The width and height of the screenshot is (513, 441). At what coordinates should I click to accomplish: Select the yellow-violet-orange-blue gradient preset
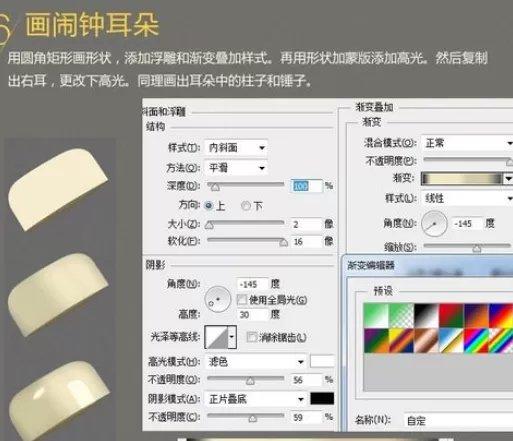401,340
